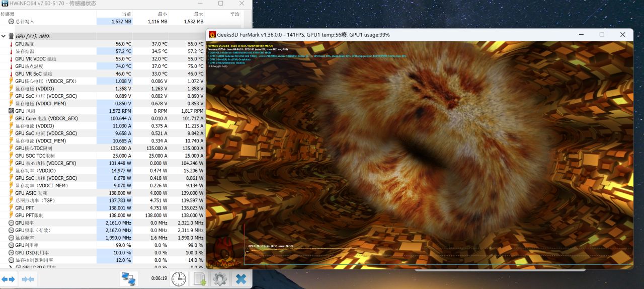Click the shrink-columns inward arrows in HWiNFO toolbar
The width and height of the screenshot is (644, 289).
pyautogui.click(x=28, y=279)
